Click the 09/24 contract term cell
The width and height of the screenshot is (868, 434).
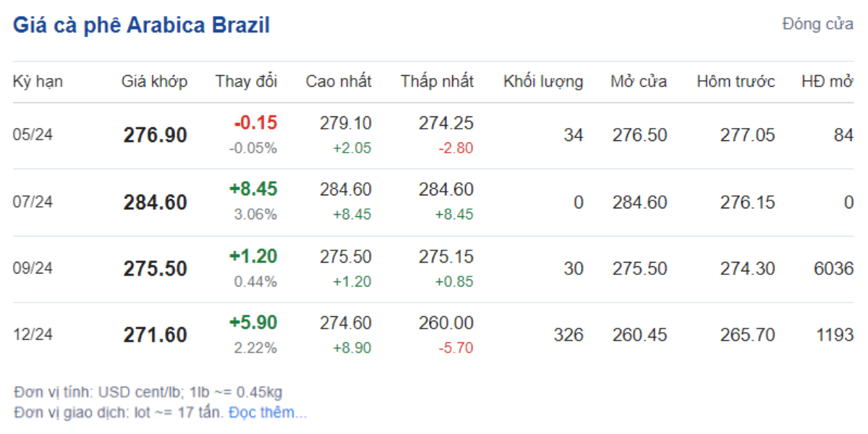(x=33, y=268)
